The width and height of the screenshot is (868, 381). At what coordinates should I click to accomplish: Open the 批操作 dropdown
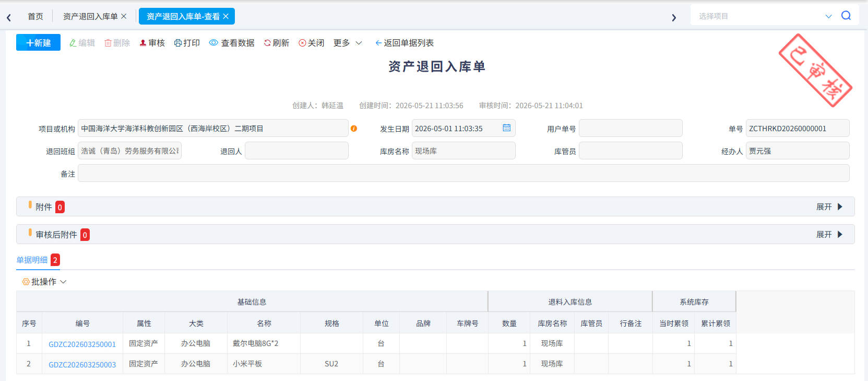point(44,282)
